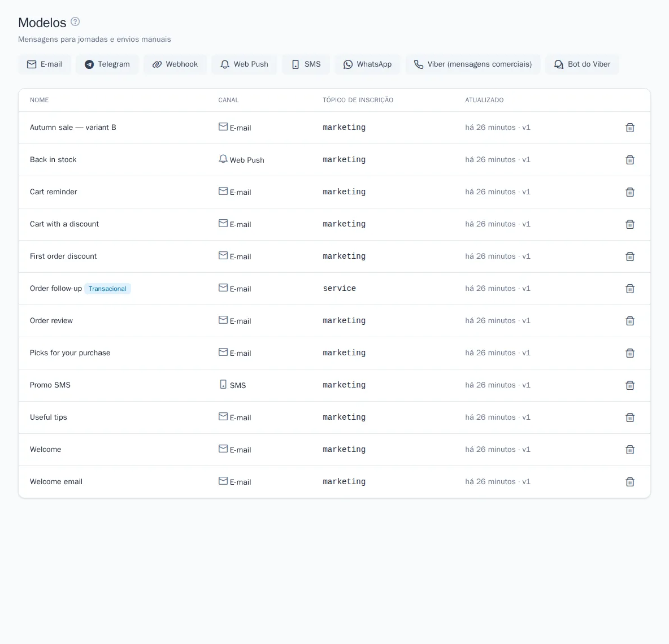Open the Welcome email template

56,481
